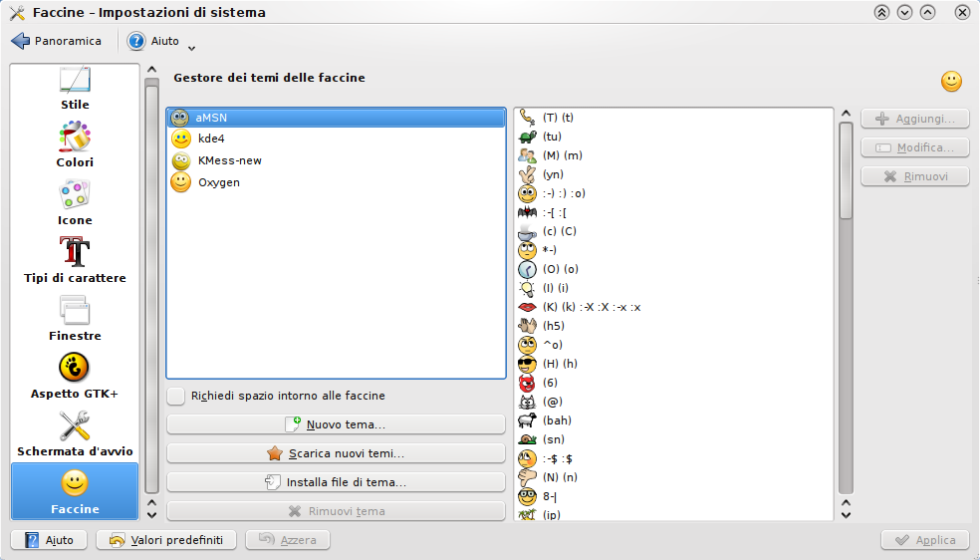Select the light bulb emoticon (I) (i)
The height and width of the screenshot is (560, 980).
[x=673, y=288]
